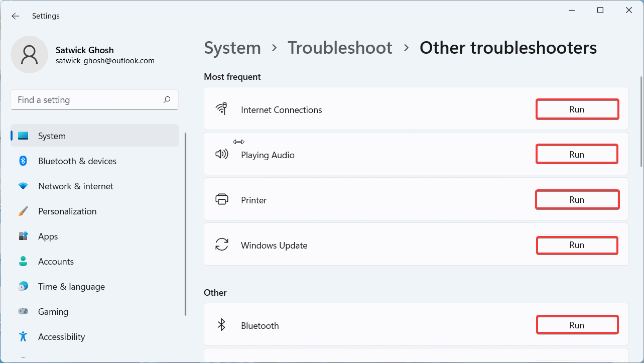This screenshot has width=644, height=363.
Task: Click the Find a setting search box
Action: 94,100
